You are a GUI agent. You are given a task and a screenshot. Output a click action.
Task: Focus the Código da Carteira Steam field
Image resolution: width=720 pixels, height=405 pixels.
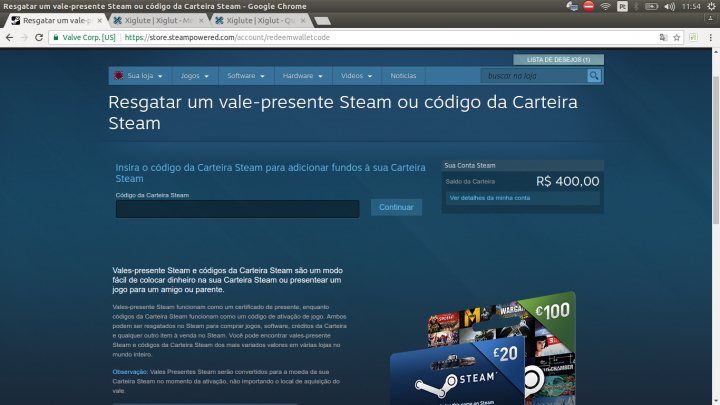237,209
